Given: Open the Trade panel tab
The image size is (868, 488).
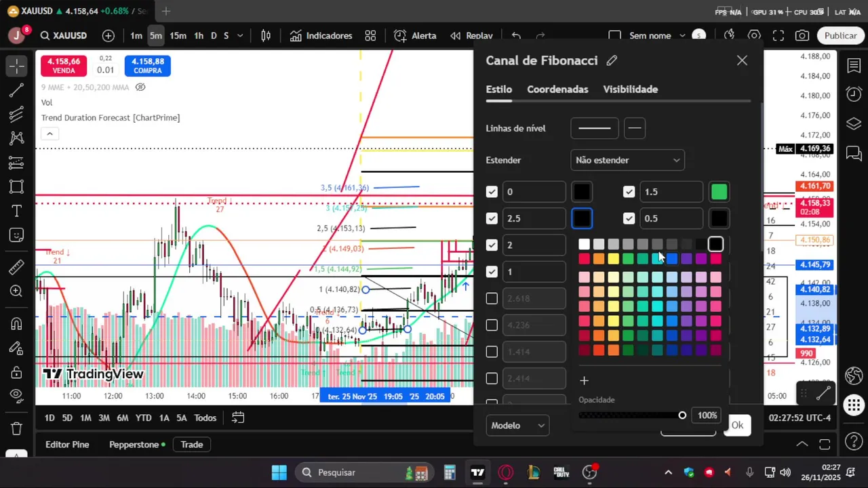Looking at the screenshot, I should [x=192, y=445].
